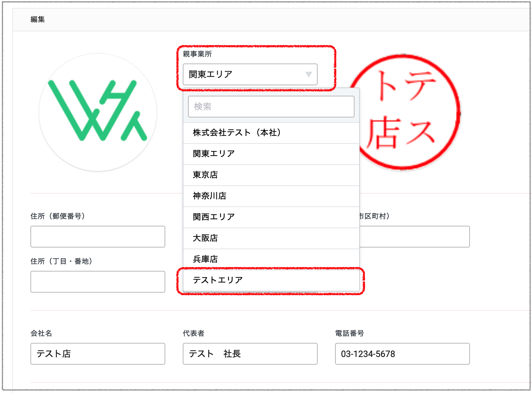This screenshot has height=393, width=532.
Task: Click the 住所（郵便番号） label
Action: 58,216
